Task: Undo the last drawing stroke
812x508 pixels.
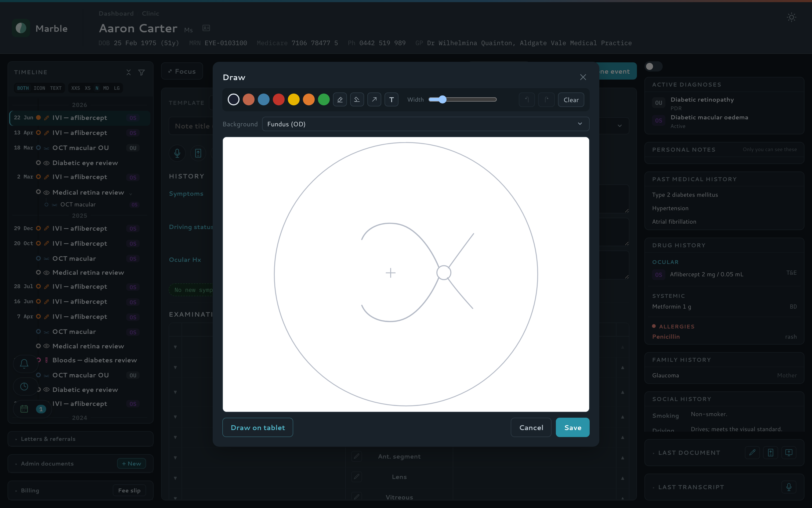Action: pyautogui.click(x=527, y=100)
